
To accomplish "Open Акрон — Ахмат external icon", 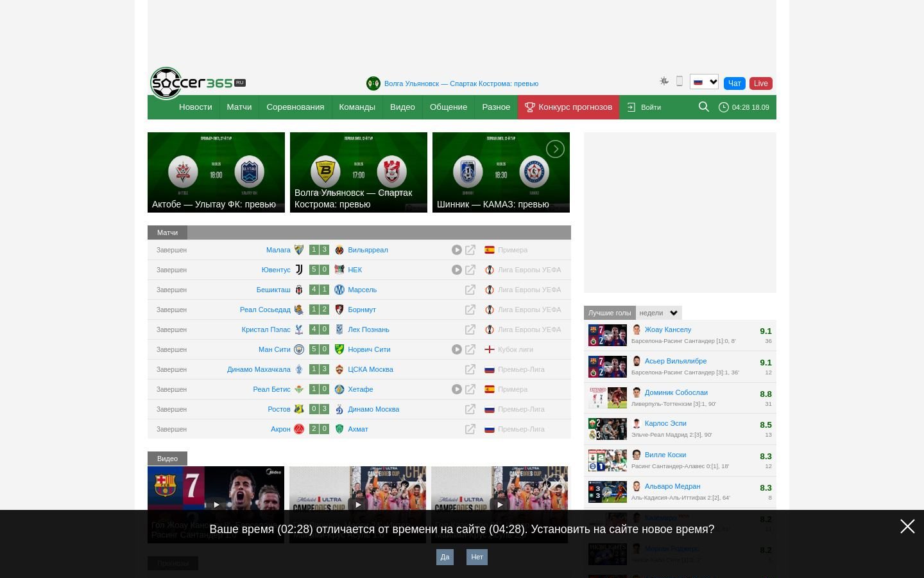I will tap(470, 429).
